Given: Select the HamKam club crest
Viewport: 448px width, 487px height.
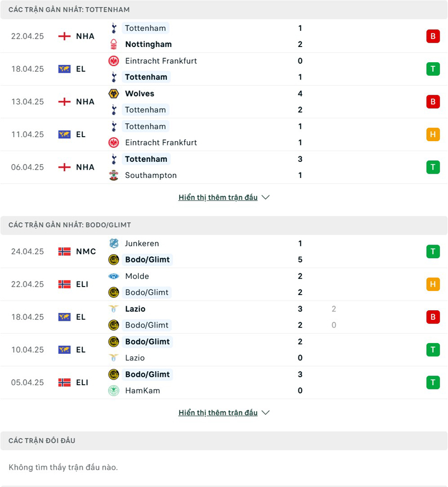Looking at the screenshot, I should tap(113, 391).
